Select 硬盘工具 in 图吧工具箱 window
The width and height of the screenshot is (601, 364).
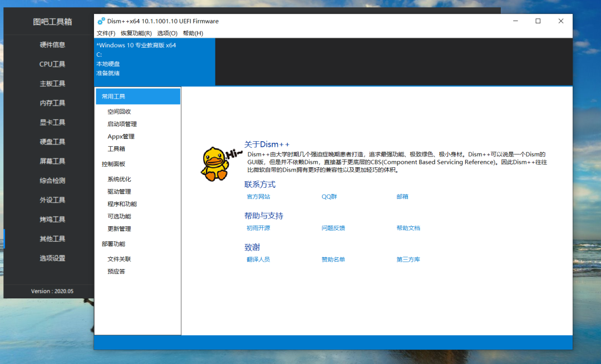coord(52,142)
